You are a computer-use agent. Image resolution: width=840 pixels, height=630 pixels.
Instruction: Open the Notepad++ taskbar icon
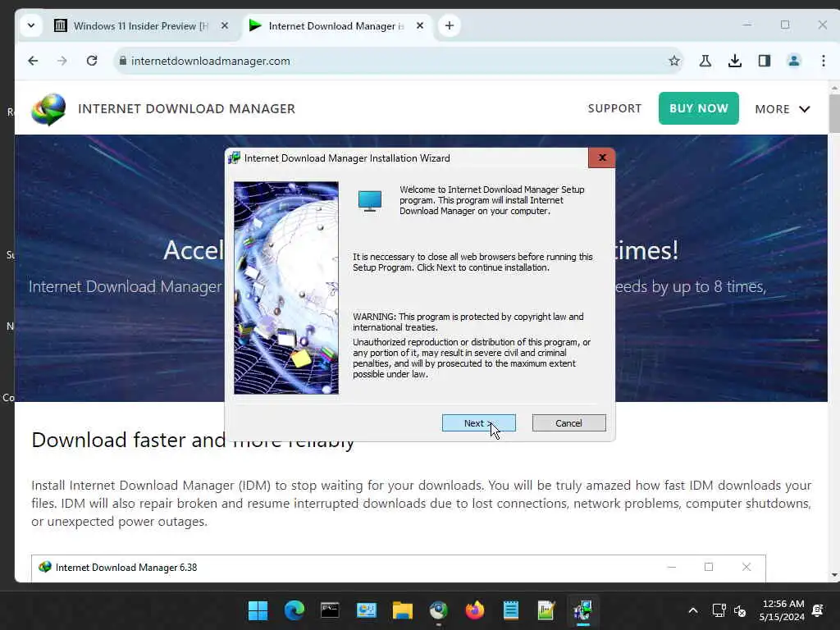pyautogui.click(x=546, y=610)
